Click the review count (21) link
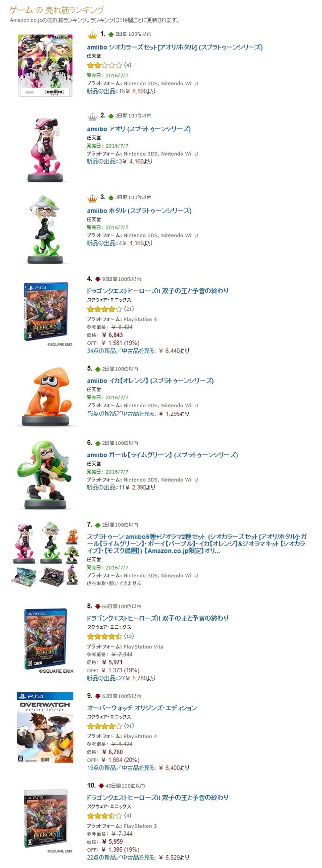 click(129, 309)
